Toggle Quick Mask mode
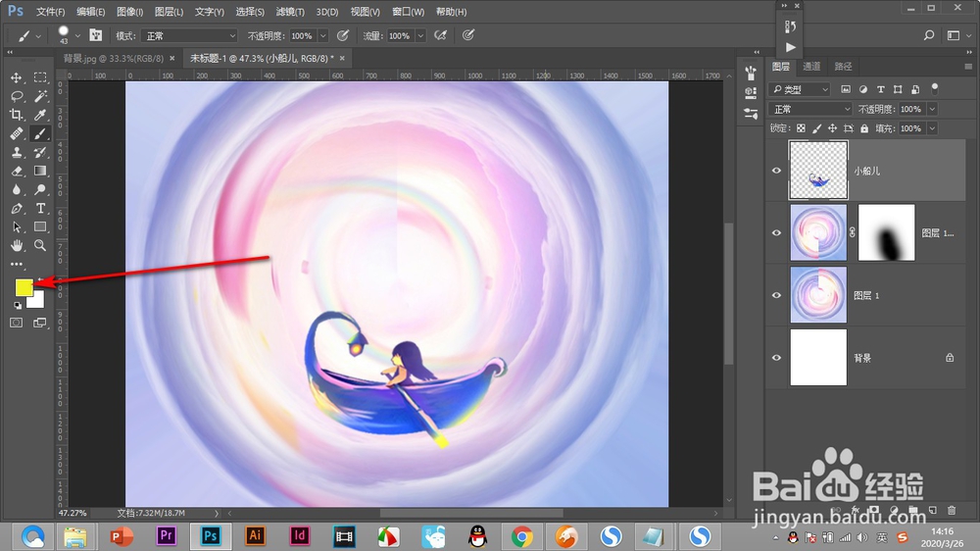The height and width of the screenshot is (551, 980). click(17, 323)
